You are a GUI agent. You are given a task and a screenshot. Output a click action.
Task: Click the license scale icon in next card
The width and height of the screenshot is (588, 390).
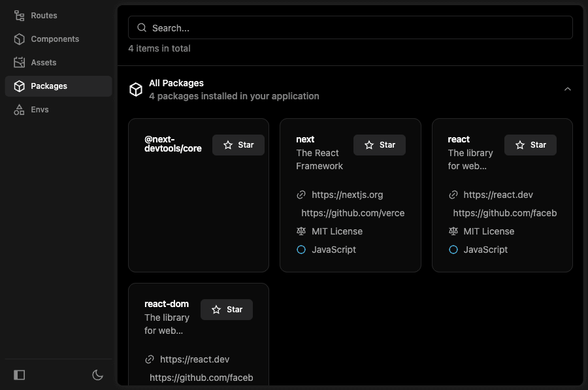tap(301, 231)
